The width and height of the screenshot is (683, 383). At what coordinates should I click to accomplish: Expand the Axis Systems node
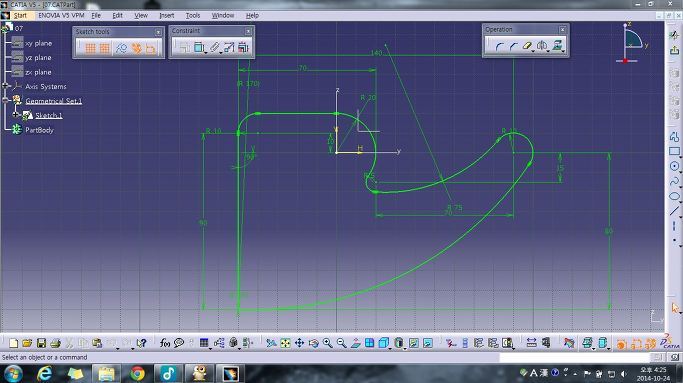pos(6,86)
